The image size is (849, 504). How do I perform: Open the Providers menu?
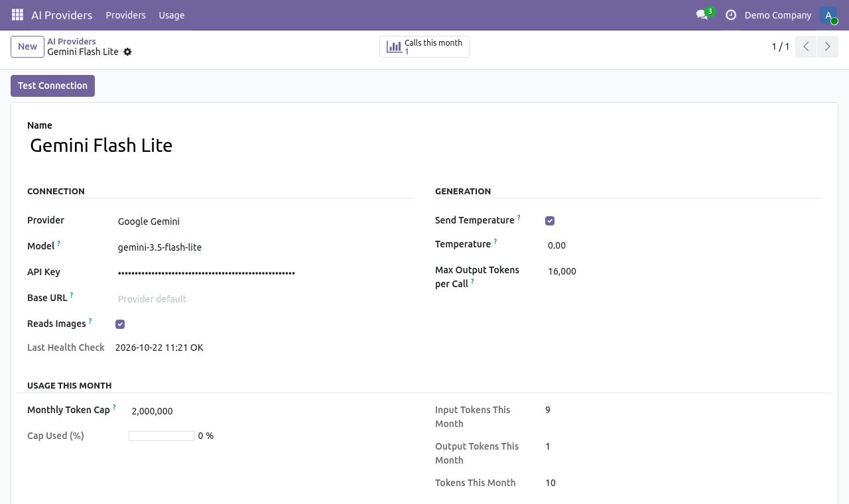coord(125,15)
